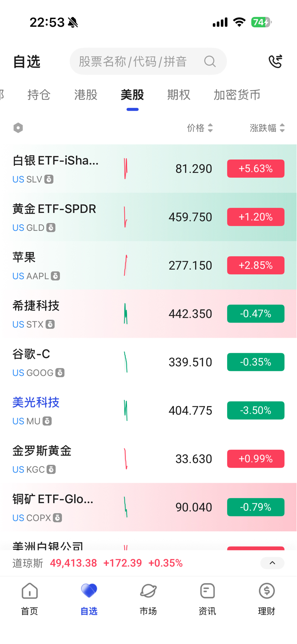The image size is (297, 644).
Task: Open Micron Technology (美光科技) stock
Action: (x=36, y=403)
